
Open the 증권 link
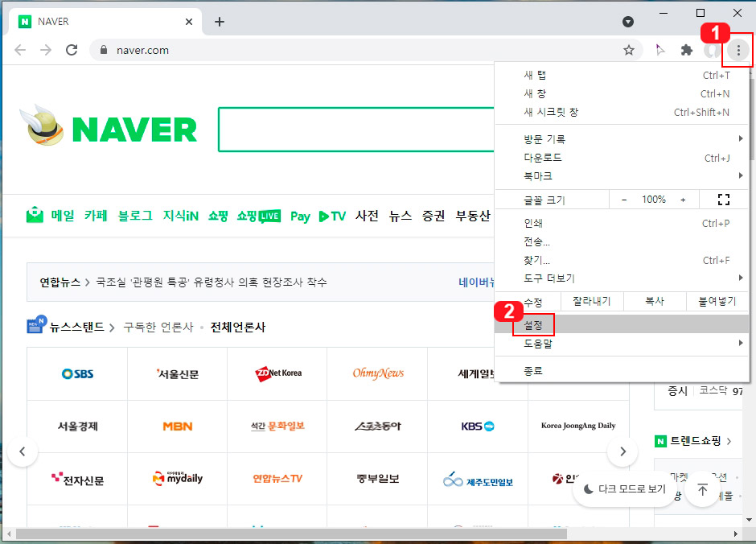[433, 216]
